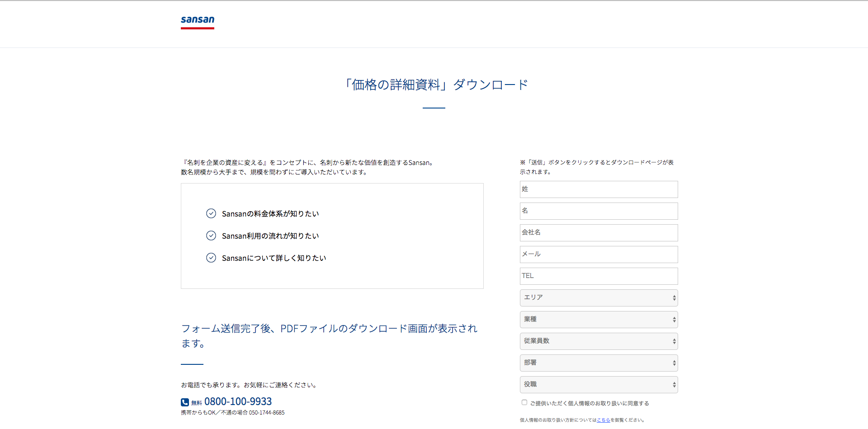
Task: Click the check icon beside Sansanについて詳しく知りたい
Action: (211, 258)
